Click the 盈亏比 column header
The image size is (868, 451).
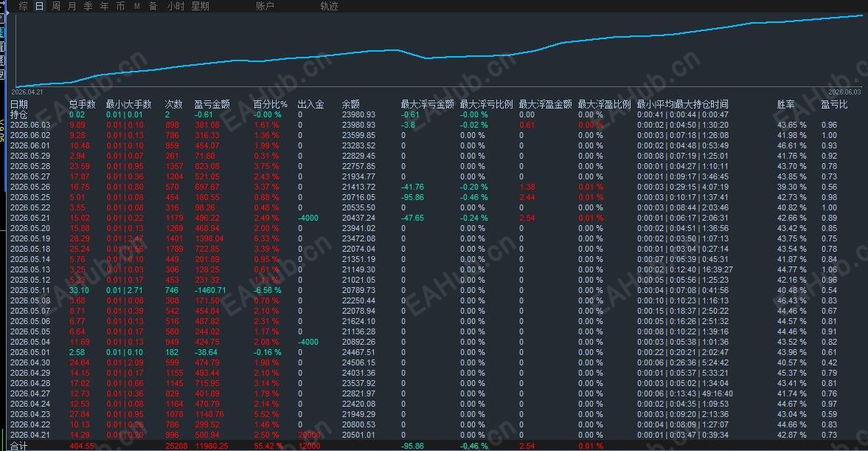click(x=834, y=104)
